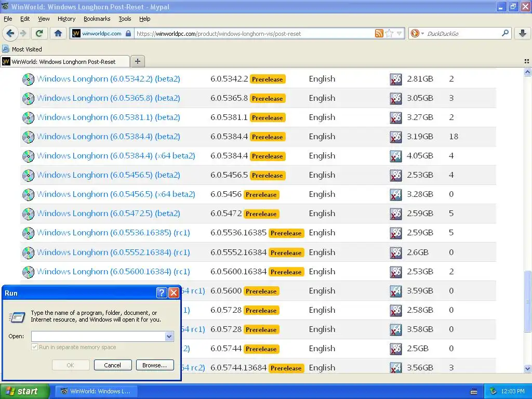The height and width of the screenshot is (399, 532).
Task: Open a new tab with the plus button
Action: tap(137, 61)
